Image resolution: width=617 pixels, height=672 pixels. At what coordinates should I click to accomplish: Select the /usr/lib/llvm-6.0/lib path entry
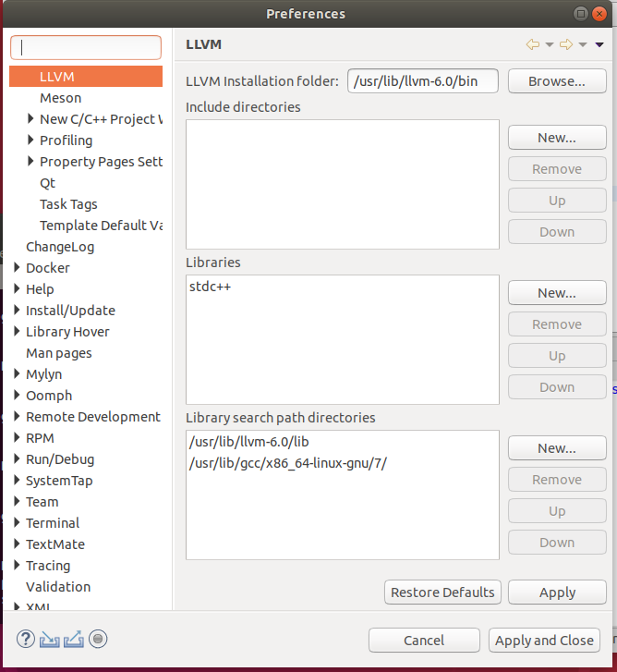tap(248, 442)
